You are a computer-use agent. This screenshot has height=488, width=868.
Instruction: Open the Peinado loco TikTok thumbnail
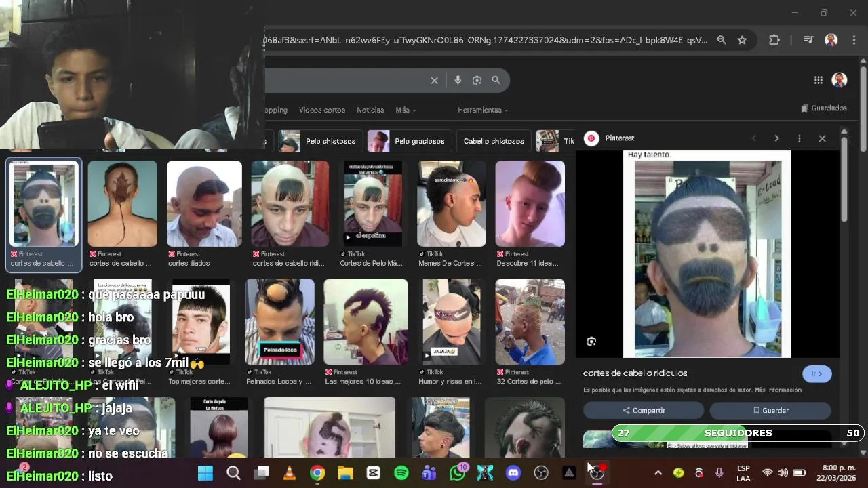click(x=279, y=322)
